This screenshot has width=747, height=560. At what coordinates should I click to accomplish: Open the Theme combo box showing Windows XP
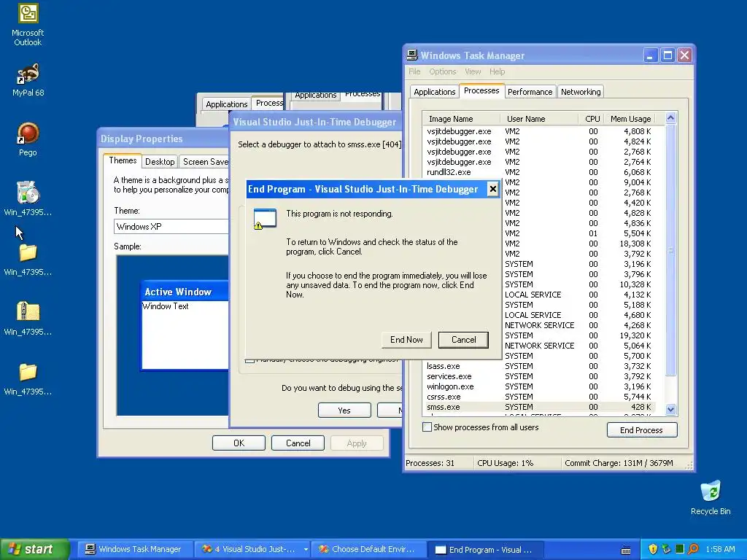pos(171,227)
